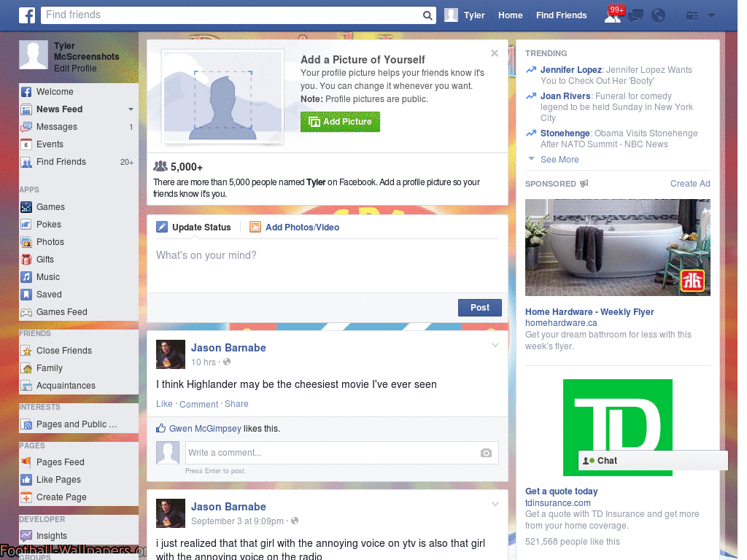Expand See More trending topics
The image size is (747, 560).
point(560,160)
